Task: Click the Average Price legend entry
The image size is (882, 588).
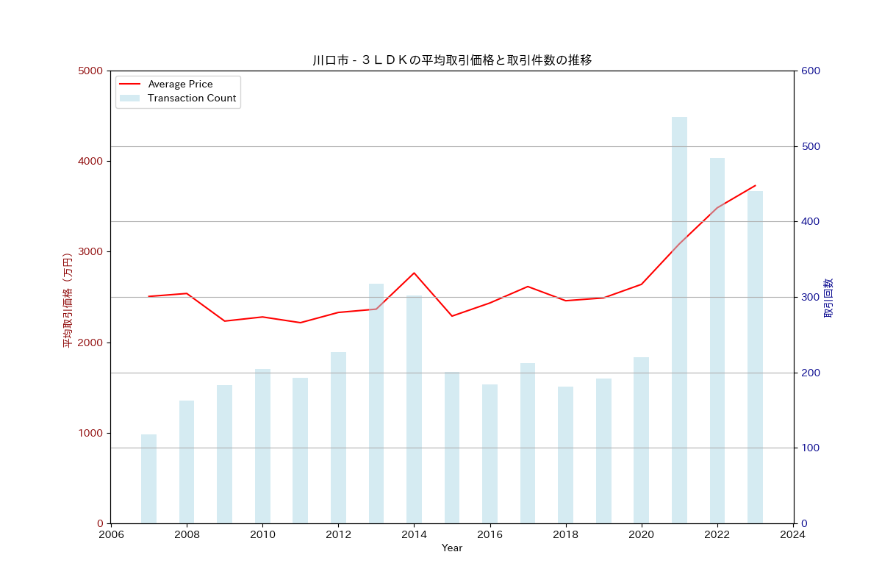Action: click(x=180, y=85)
